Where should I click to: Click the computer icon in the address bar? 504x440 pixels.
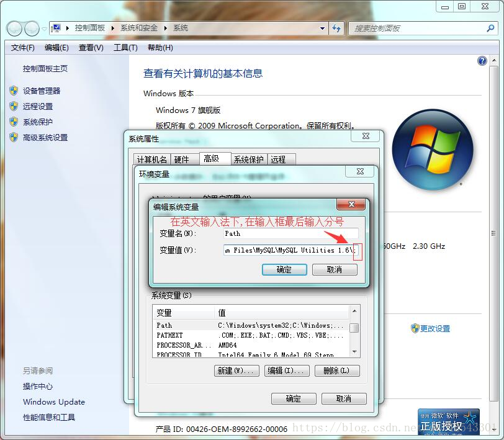(x=56, y=28)
